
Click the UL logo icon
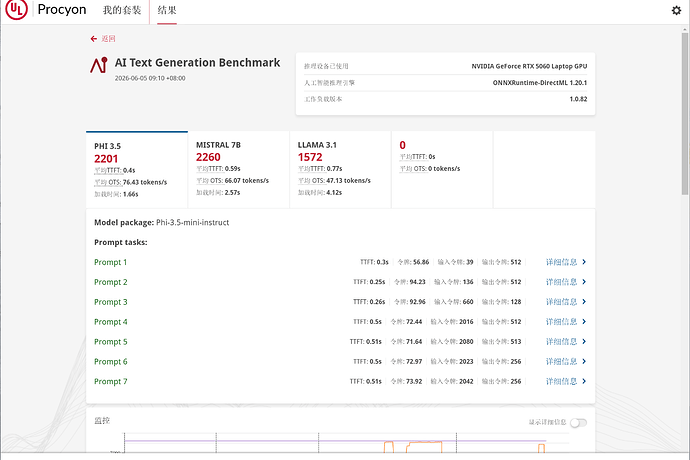pos(16,10)
